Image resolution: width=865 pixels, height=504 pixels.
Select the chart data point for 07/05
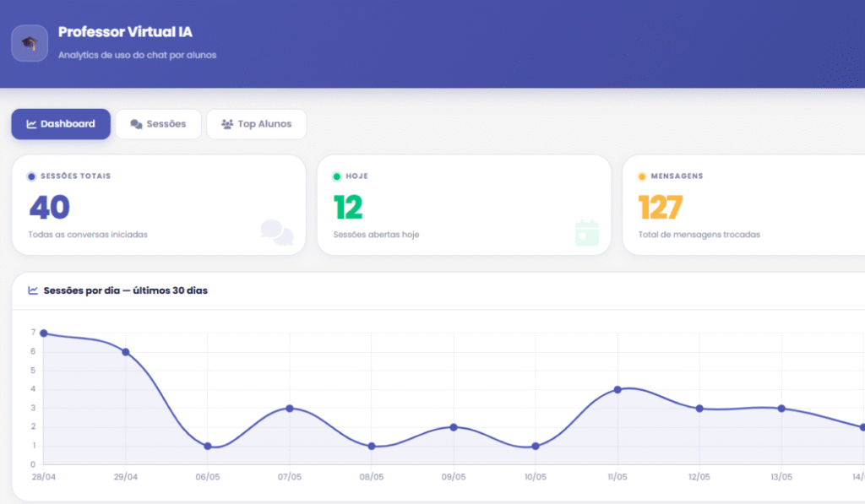(x=290, y=409)
